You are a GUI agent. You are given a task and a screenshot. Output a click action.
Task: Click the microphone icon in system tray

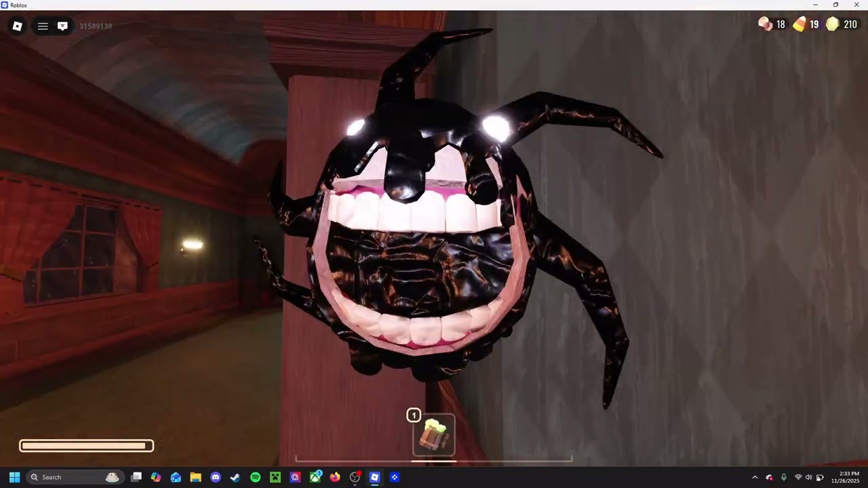[784, 477]
